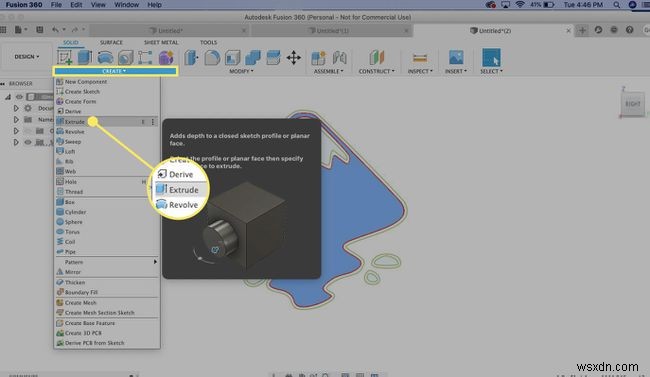Click the Fillet icon in Modify
650x377 pixels.
pyautogui.click(x=212, y=58)
